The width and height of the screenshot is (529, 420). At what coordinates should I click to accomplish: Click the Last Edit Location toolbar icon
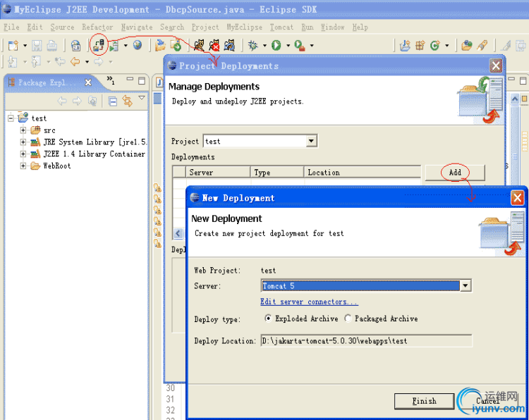tap(60, 62)
